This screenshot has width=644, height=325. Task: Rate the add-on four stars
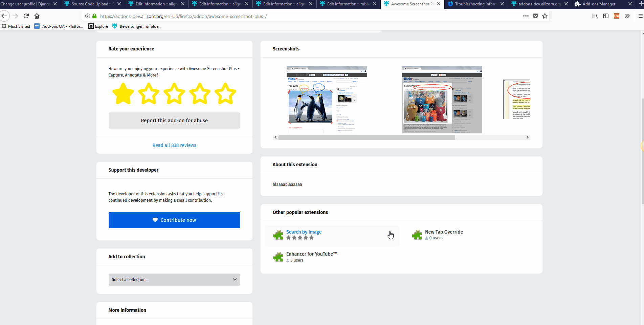[x=200, y=94]
